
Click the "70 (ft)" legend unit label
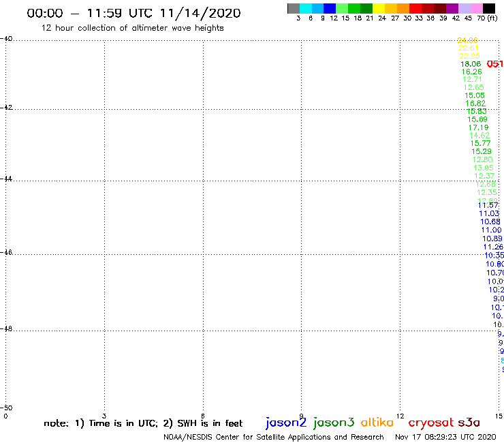coord(487,18)
